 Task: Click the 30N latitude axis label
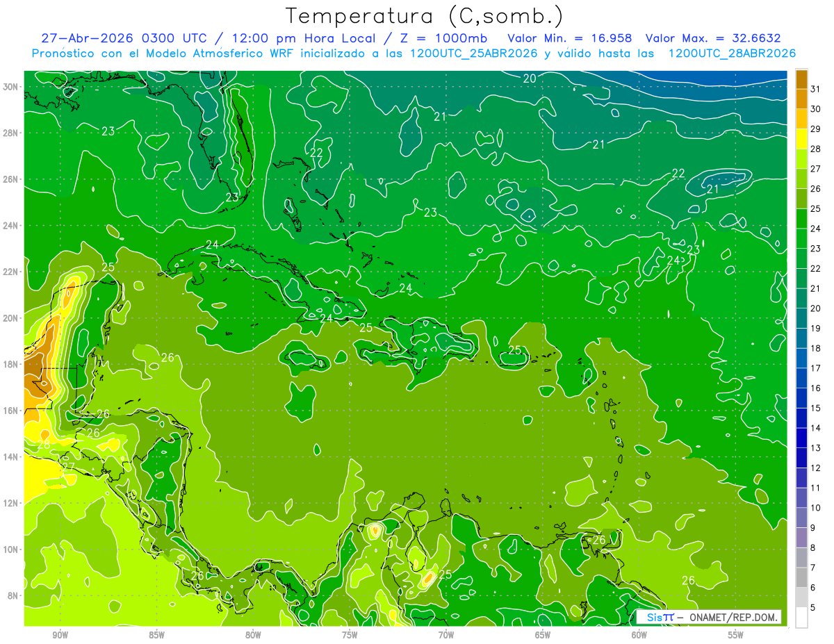[x=10, y=87]
